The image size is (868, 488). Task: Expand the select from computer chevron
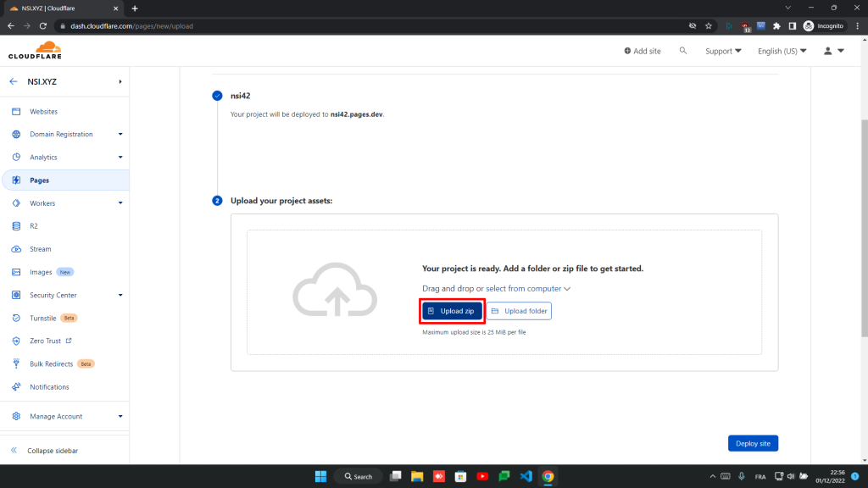pyautogui.click(x=567, y=289)
